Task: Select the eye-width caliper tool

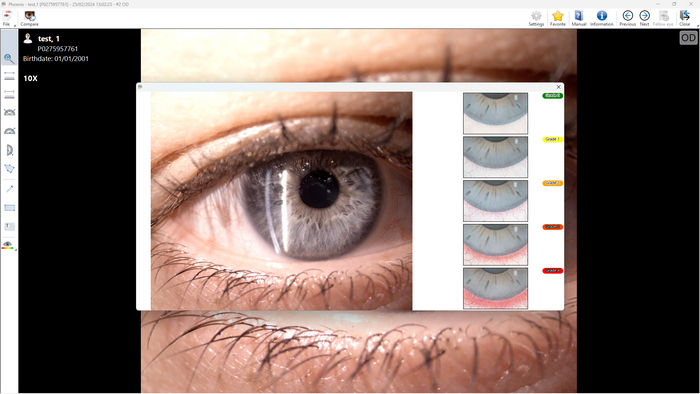Action: pos(9,112)
